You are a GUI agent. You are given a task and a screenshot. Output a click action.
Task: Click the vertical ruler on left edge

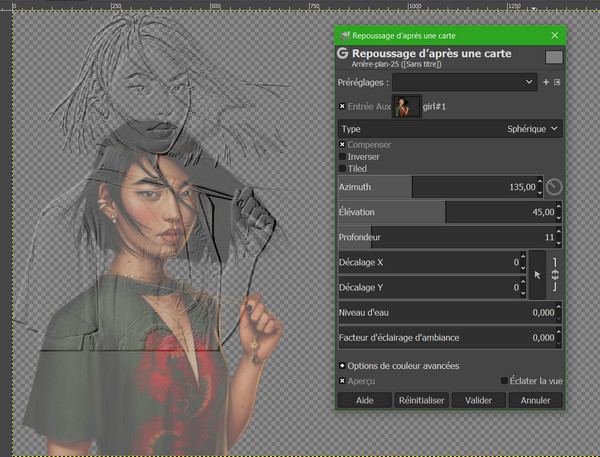point(6,233)
